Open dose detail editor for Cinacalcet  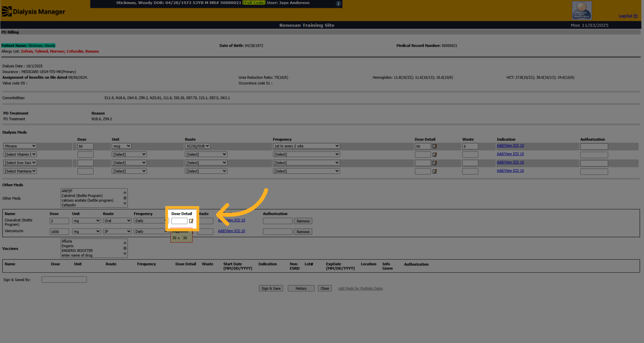191,221
